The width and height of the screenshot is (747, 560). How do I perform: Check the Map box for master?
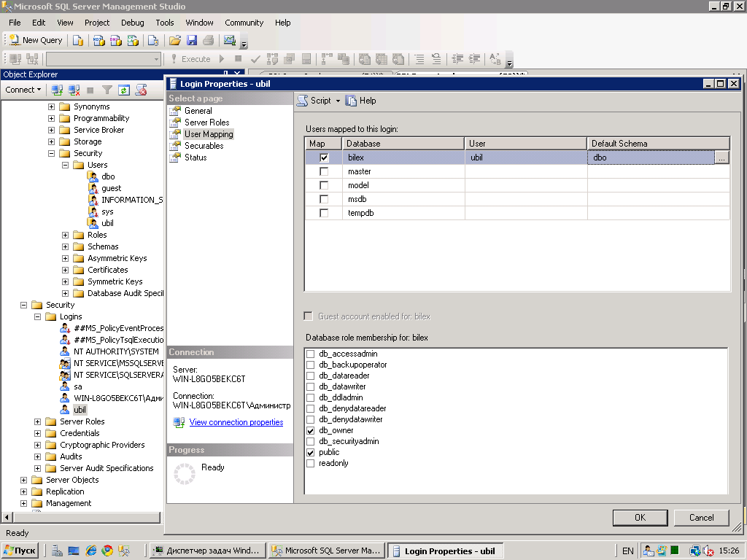pyautogui.click(x=324, y=171)
